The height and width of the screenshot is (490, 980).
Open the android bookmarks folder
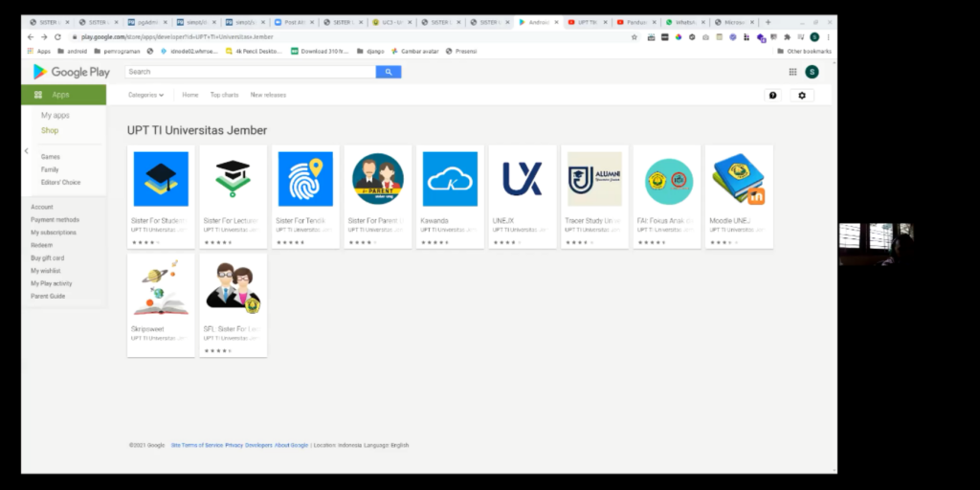click(70, 51)
